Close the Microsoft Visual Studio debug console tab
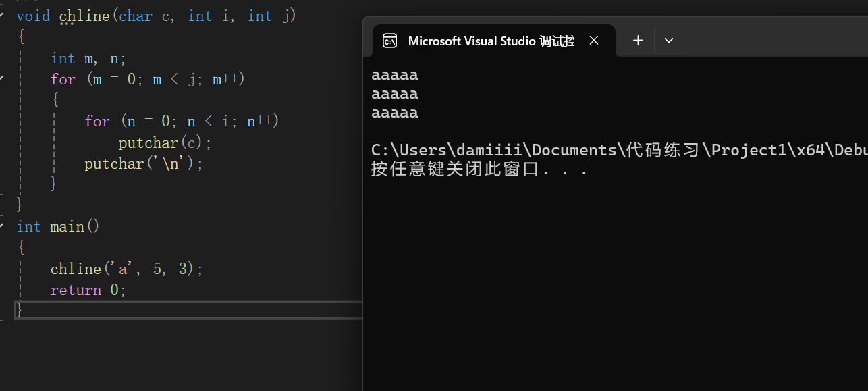868x391 pixels. tap(594, 41)
